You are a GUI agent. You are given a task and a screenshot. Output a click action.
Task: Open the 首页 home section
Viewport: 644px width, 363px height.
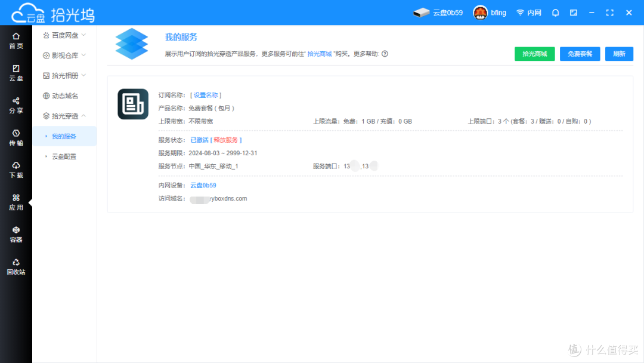16,41
